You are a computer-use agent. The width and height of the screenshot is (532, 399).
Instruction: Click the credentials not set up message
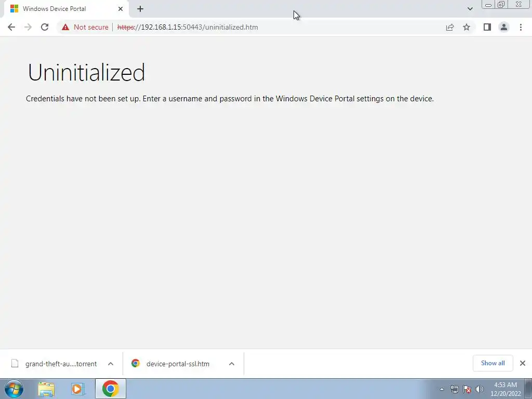point(230,99)
